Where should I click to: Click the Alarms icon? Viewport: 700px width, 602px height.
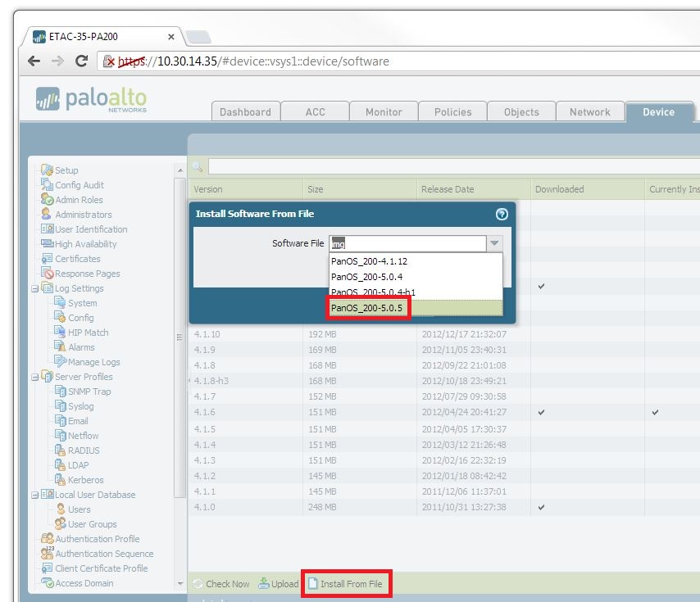(x=60, y=346)
